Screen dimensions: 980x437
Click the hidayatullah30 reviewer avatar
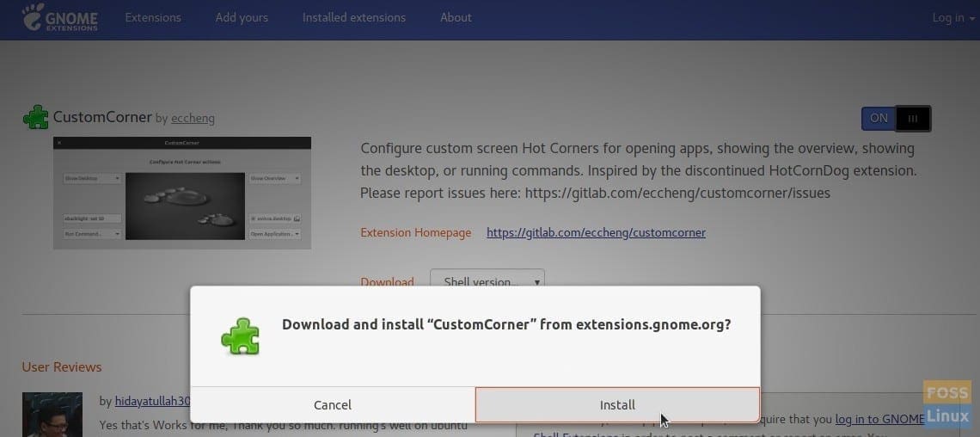52,415
